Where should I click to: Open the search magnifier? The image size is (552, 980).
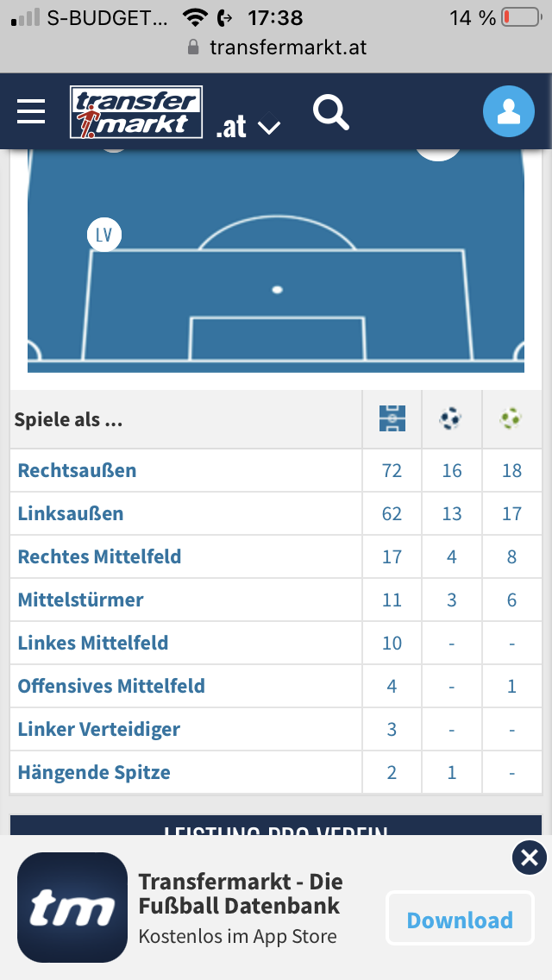(x=330, y=112)
